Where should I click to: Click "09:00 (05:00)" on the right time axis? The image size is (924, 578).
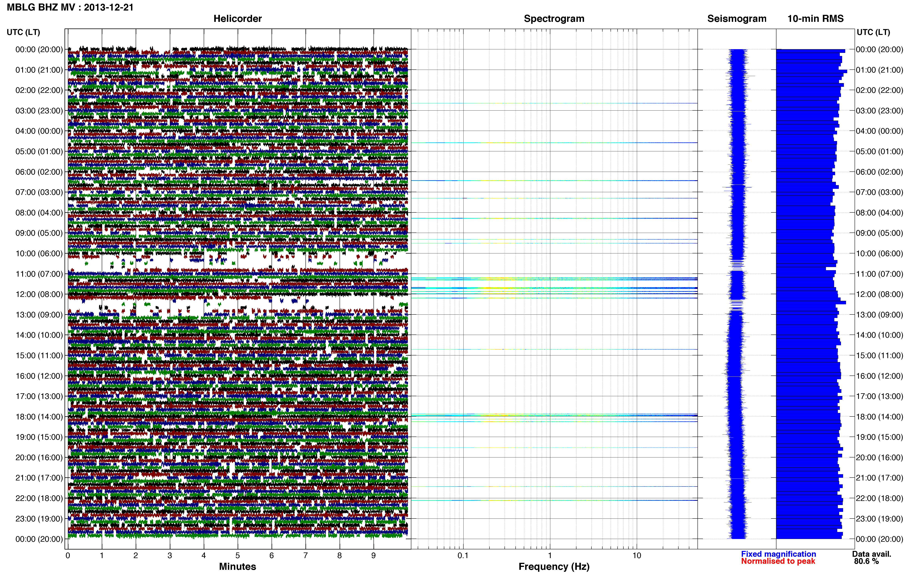pyautogui.click(x=879, y=233)
